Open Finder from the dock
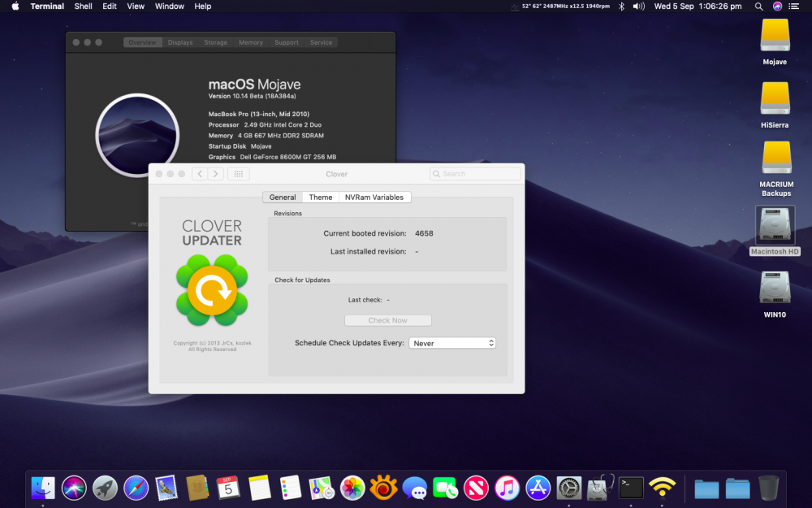812x508 pixels. (43, 488)
